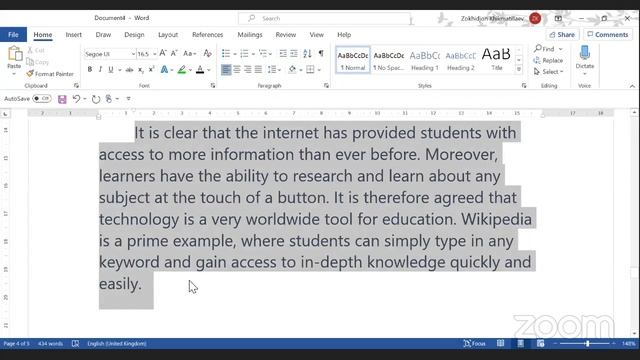The width and height of the screenshot is (640, 360).
Task: Decrease paragraph indent
Action: click(283, 53)
